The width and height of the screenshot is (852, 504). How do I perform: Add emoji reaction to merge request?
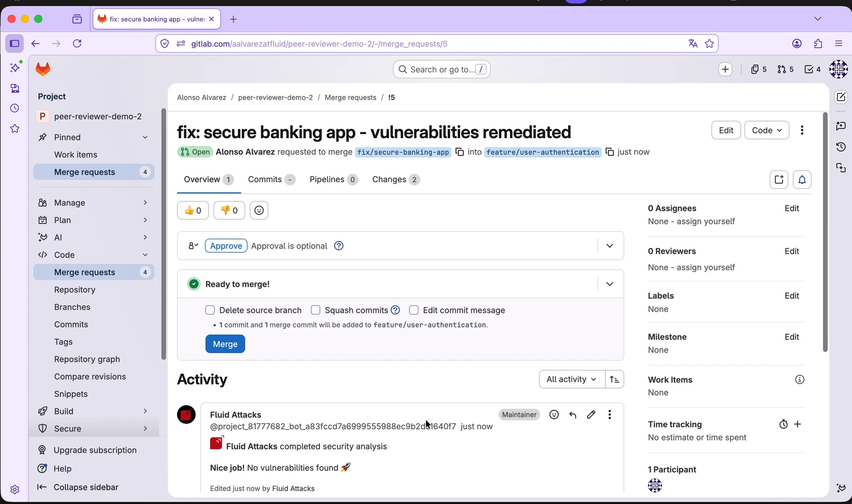(259, 211)
